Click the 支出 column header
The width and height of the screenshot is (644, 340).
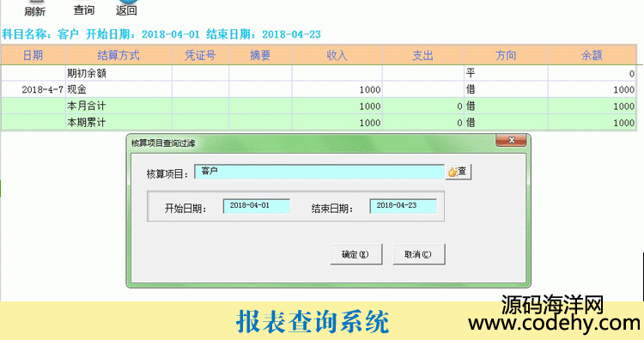click(x=423, y=55)
